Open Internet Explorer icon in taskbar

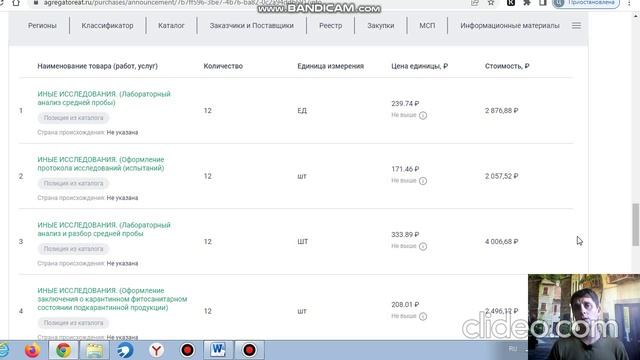4,350
